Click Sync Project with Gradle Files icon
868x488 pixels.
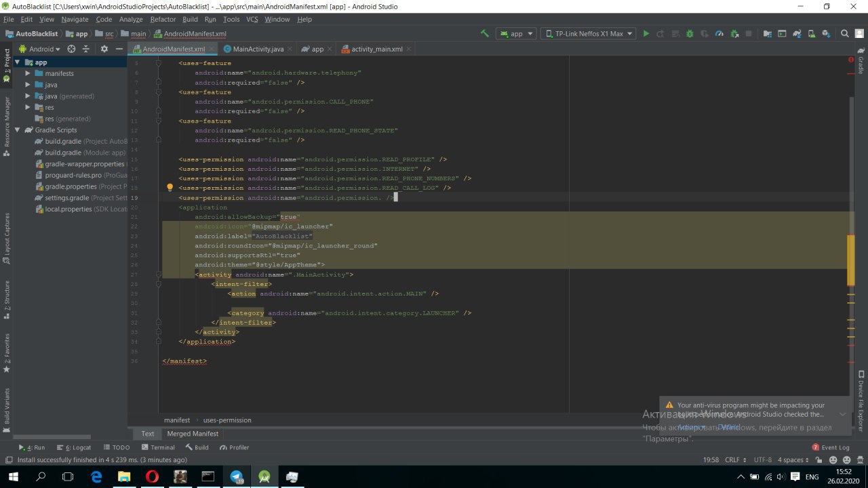pyautogui.click(x=797, y=33)
